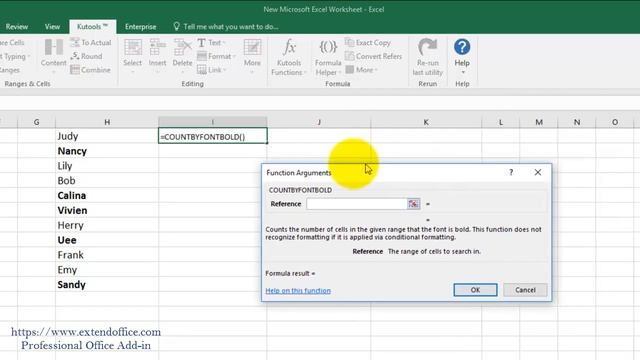
Task: Open Kutools Functions fx icon
Action: point(289,47)
